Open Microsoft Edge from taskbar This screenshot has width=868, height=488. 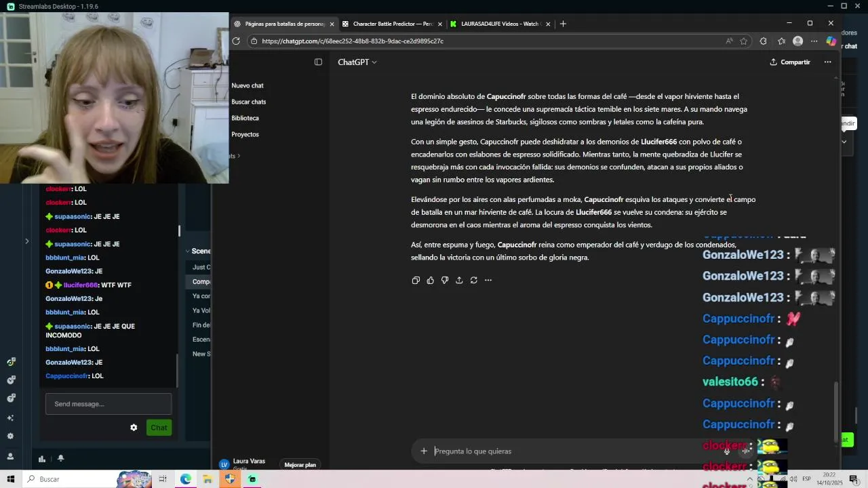[185, 479]
